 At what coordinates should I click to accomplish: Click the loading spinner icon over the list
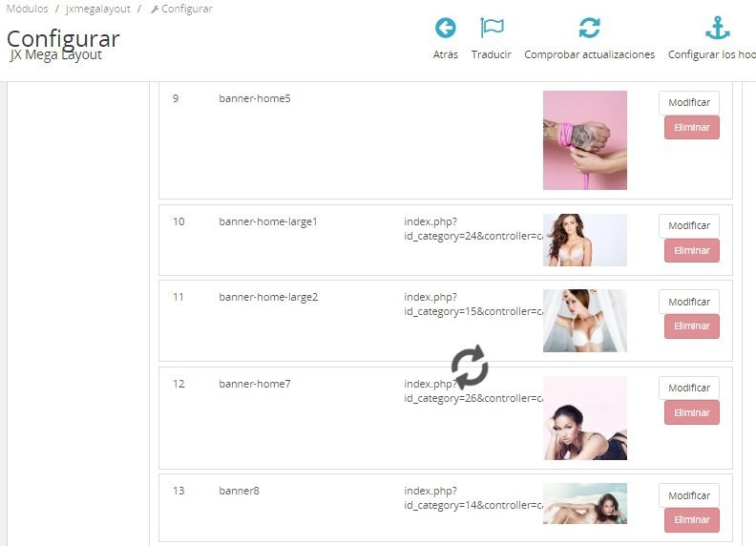pos(470,367)
